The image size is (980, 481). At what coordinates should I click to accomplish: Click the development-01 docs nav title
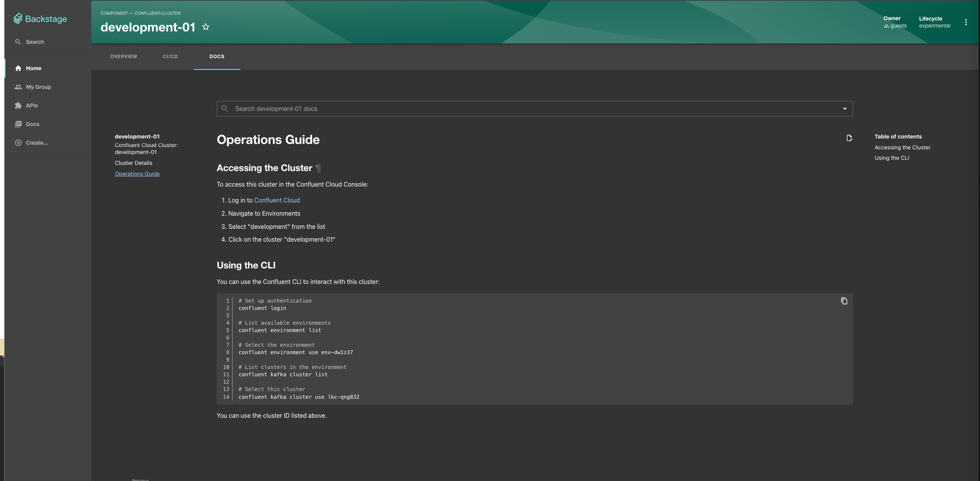click(137, 137)
